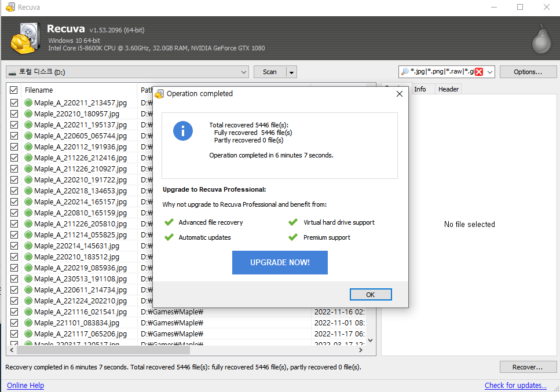Switch to the Header tab
The height and width of the screenshot is (392, 560).
448,89
